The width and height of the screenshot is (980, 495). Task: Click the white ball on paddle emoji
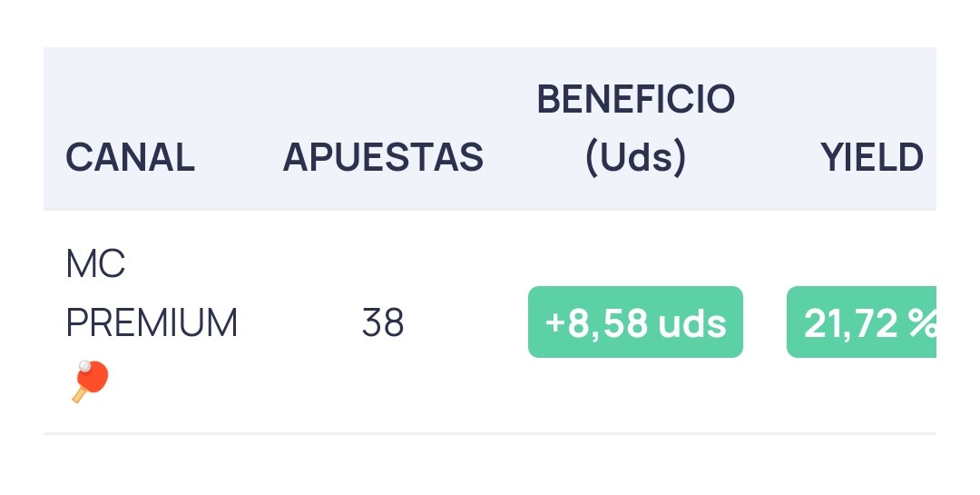coord(84,366)
